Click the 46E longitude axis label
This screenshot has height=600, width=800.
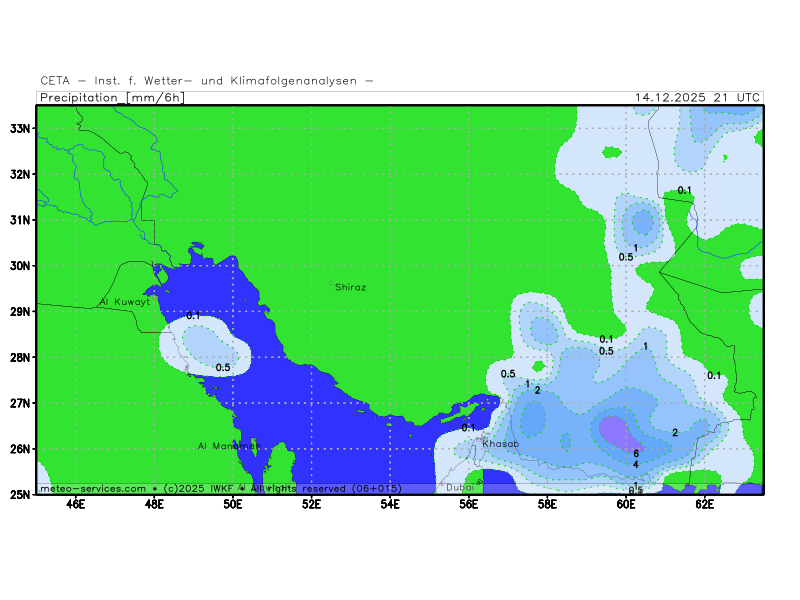click(75, 504)
